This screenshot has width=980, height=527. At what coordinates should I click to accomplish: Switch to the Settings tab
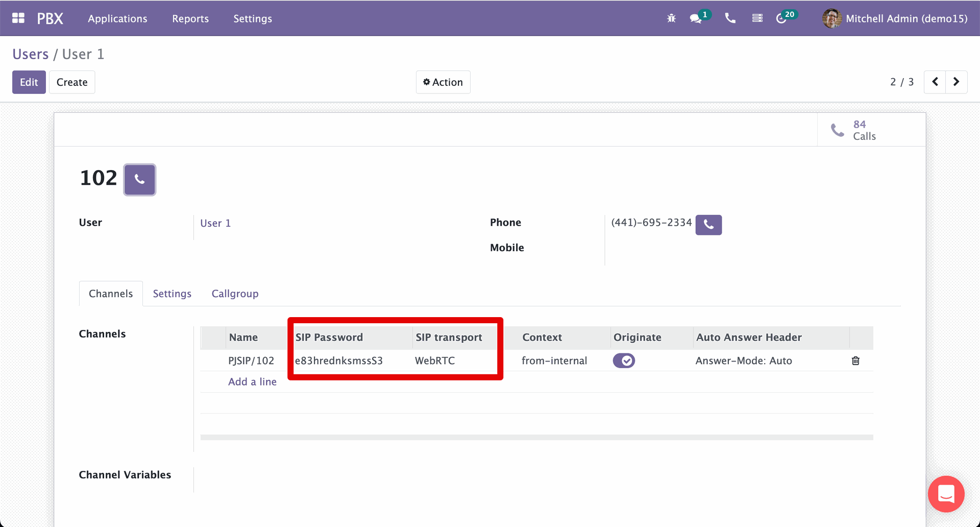coord(172,294)
